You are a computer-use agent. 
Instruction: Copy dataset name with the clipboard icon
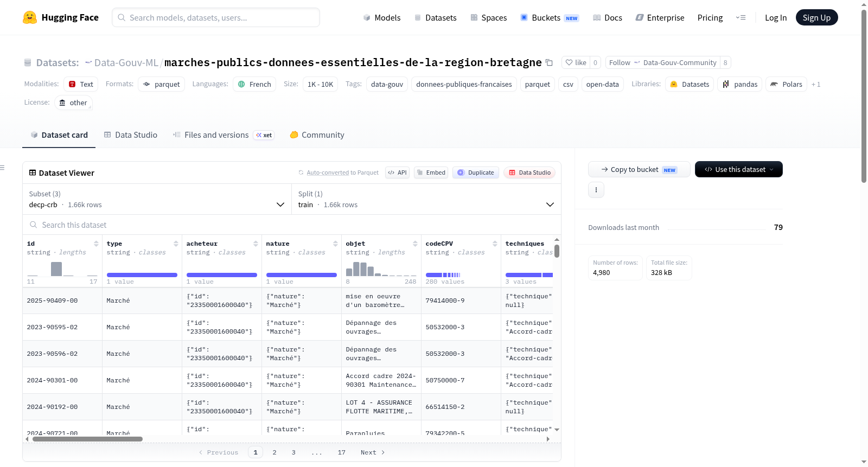[549, 62]
